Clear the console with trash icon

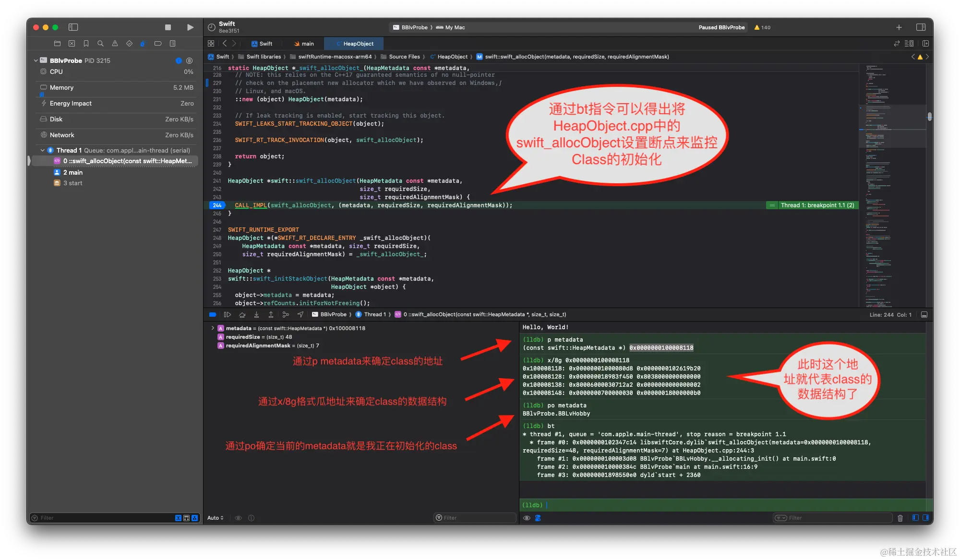tap(900, 518)
